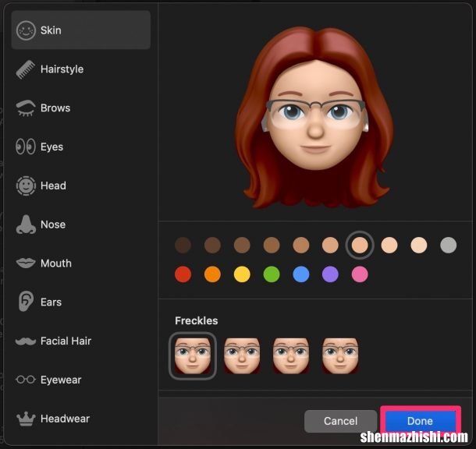
Task: Click the Head smiley icon
Action: (x=26, y=186)
